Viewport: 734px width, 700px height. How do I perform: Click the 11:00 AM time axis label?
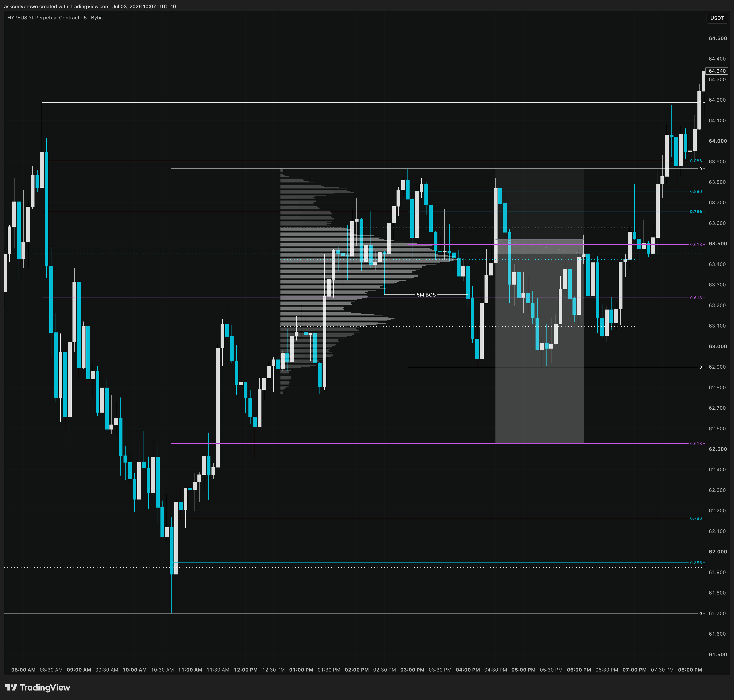(190, 670)
